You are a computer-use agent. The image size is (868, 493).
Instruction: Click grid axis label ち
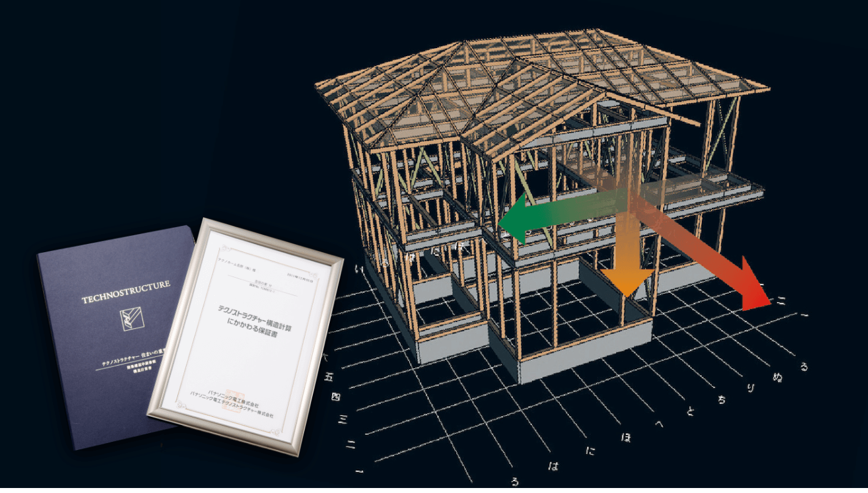click(x=722, y=399)
